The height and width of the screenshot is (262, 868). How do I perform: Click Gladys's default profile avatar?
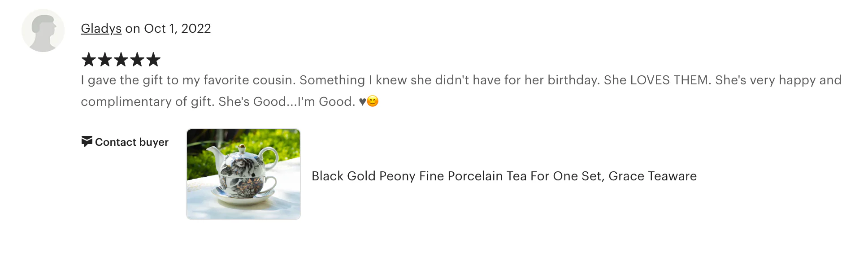[43, 31]
